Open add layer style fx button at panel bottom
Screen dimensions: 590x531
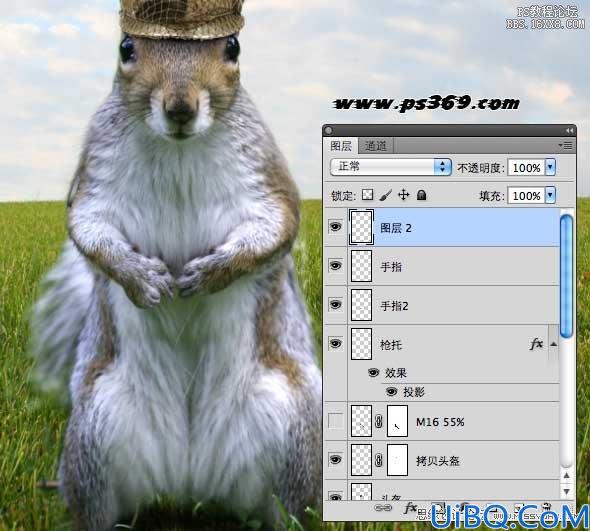pyautogui.click(x=411, y=508)
